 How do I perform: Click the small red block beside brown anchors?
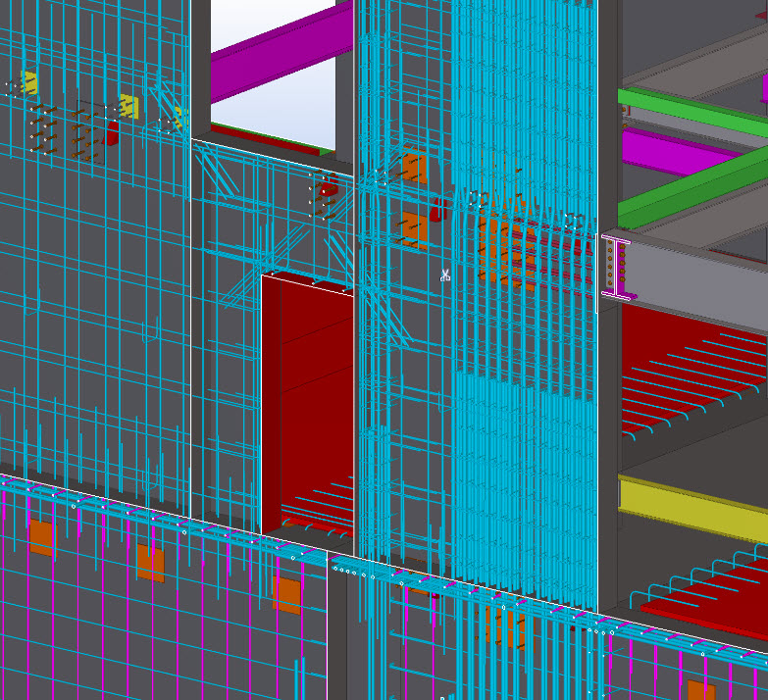[x=113, y=131]
